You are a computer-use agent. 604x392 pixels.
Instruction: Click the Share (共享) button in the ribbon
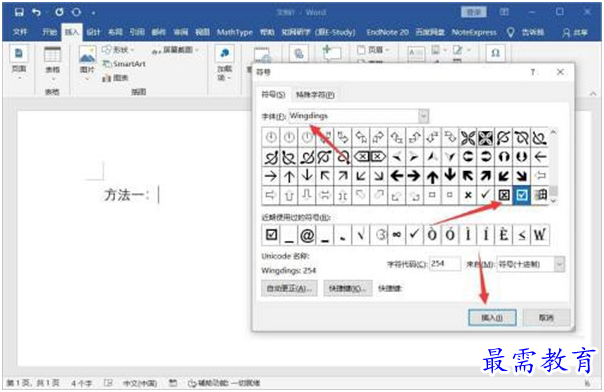[x=574, y=32]
